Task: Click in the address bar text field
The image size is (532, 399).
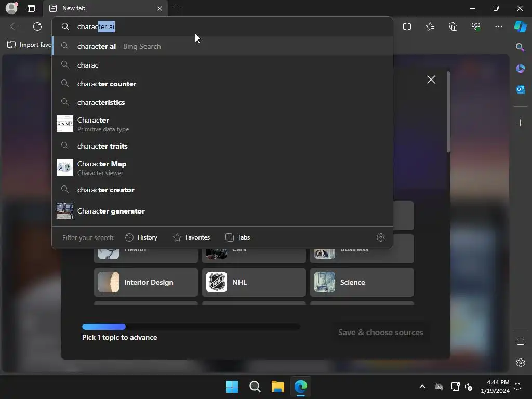Action: pos(222,26)
